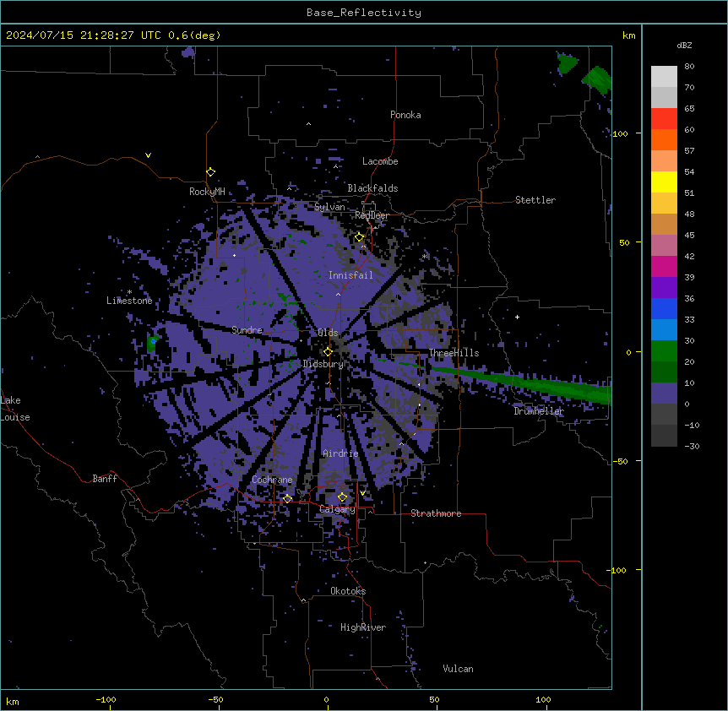Click the Banff label
The height and width of the screenshot is (711, 728).
pyautogui.click(x=105, y=479)
